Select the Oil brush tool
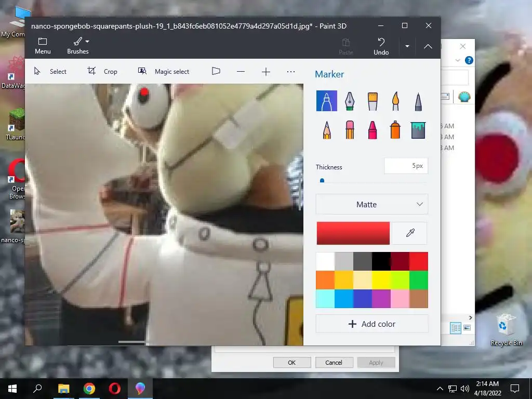The height and width of the screenshot is (399, 532). coord(372,101)
